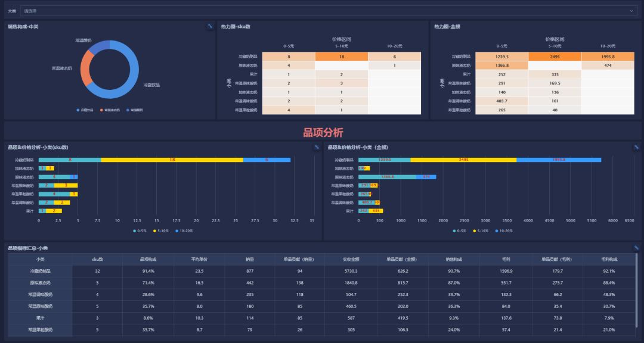644x343 pixels.
Task: Toggle 常温液态奶 legend in the donut chart
Action: click(x=110, y=110)
